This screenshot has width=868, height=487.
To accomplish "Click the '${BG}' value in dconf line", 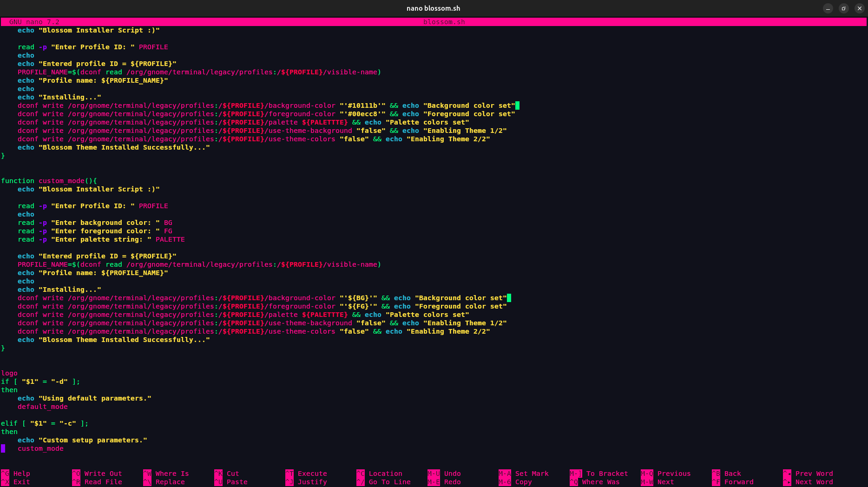I will pos(358,298).
